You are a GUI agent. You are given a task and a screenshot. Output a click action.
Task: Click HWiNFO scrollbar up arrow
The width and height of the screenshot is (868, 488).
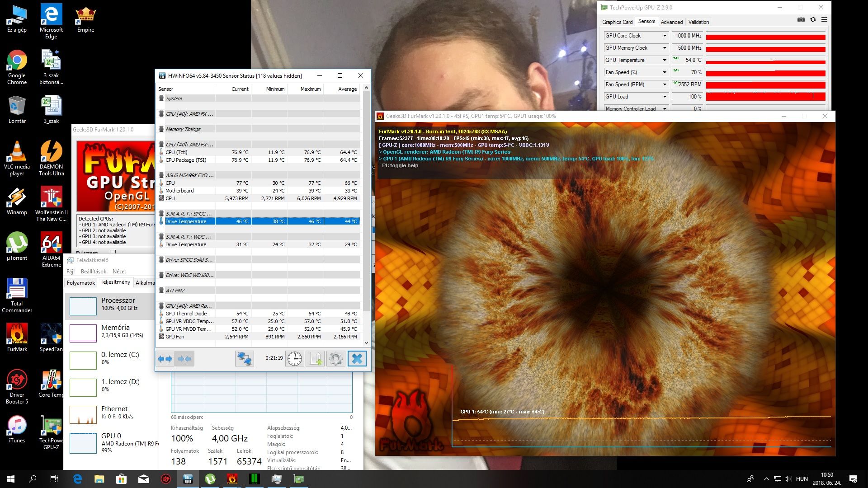[x=366, y=88]
